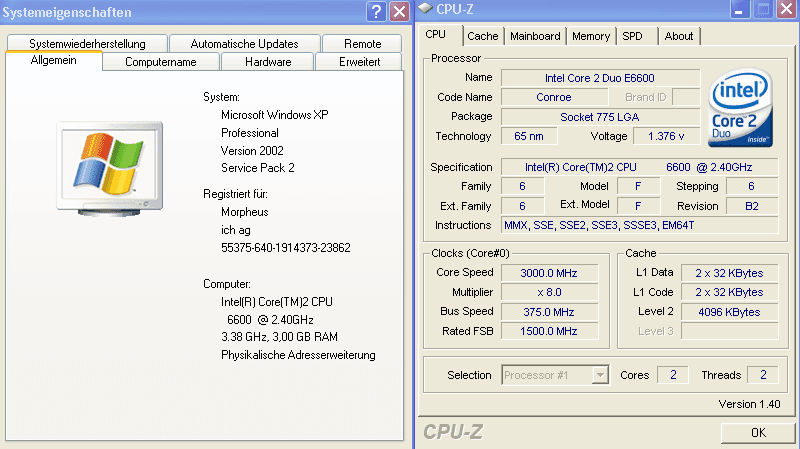Click the Multiplier value x 8.0
800x449 pixels.
(x=549, y=292)
